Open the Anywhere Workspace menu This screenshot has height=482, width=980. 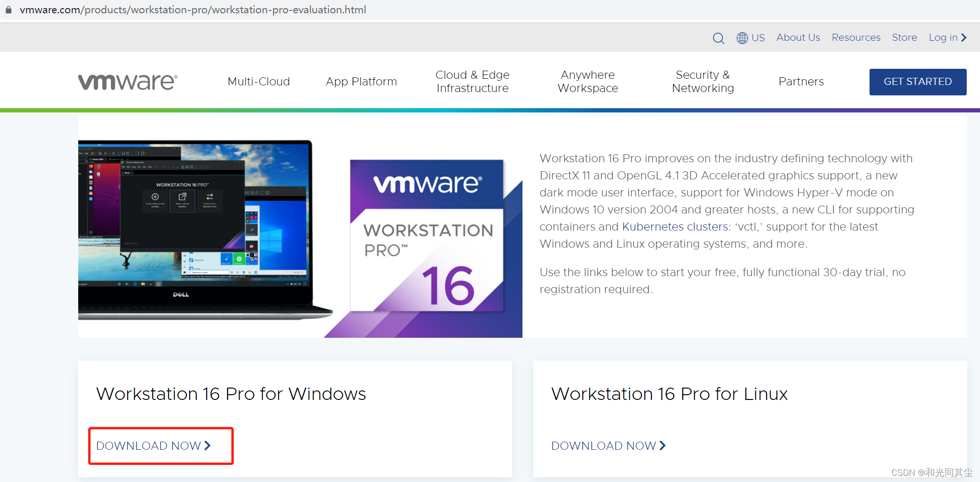[588, 82]
